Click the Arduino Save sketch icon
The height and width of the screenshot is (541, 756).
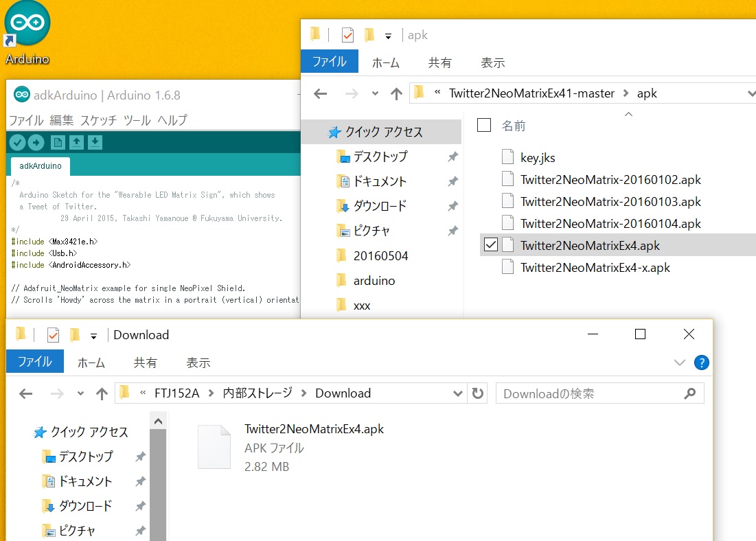[x=95, y=142]
